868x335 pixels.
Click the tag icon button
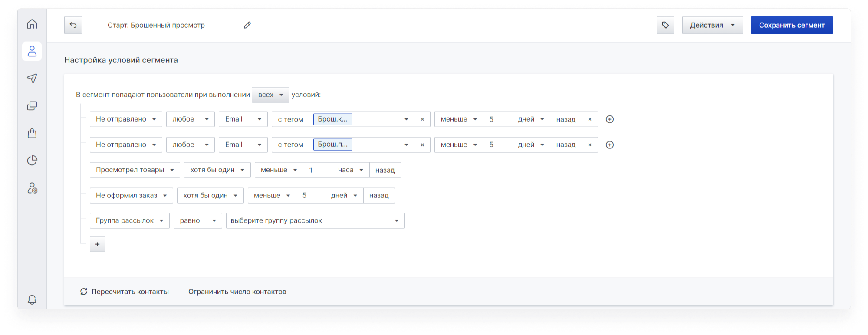pyautogui.click(x=665, y=25)
